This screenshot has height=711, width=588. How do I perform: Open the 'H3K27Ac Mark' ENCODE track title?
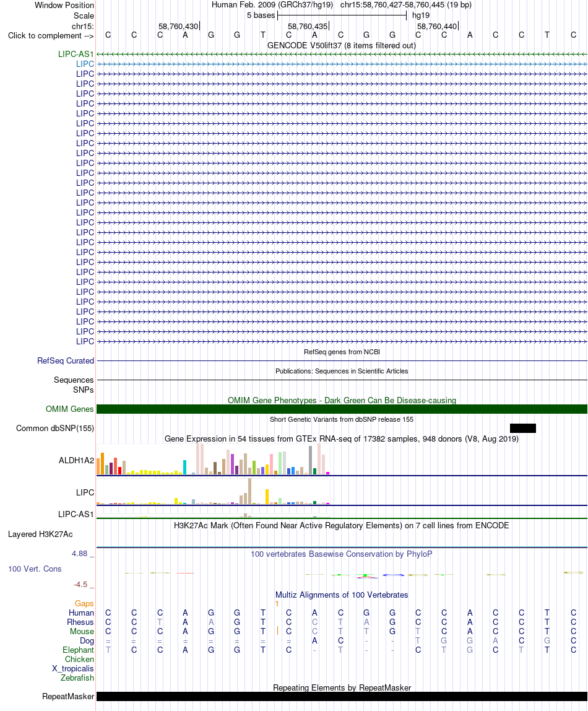pos(342,526)
